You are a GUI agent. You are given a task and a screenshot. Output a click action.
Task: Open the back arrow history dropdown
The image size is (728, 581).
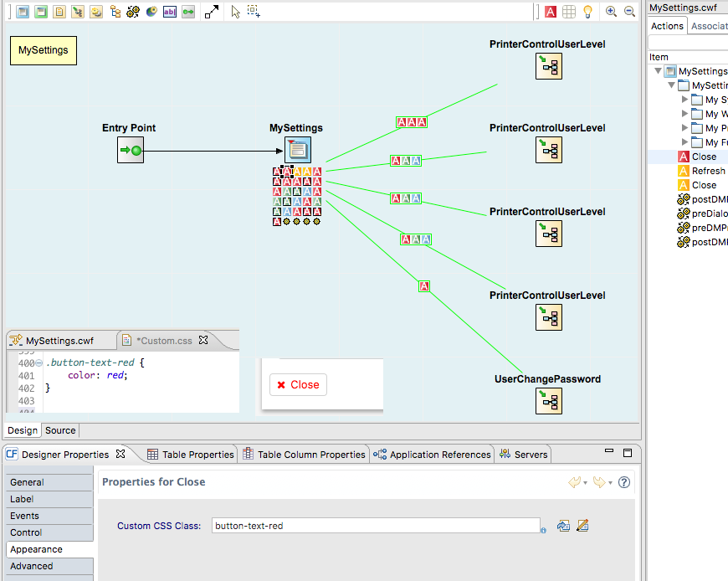point(585,483)
